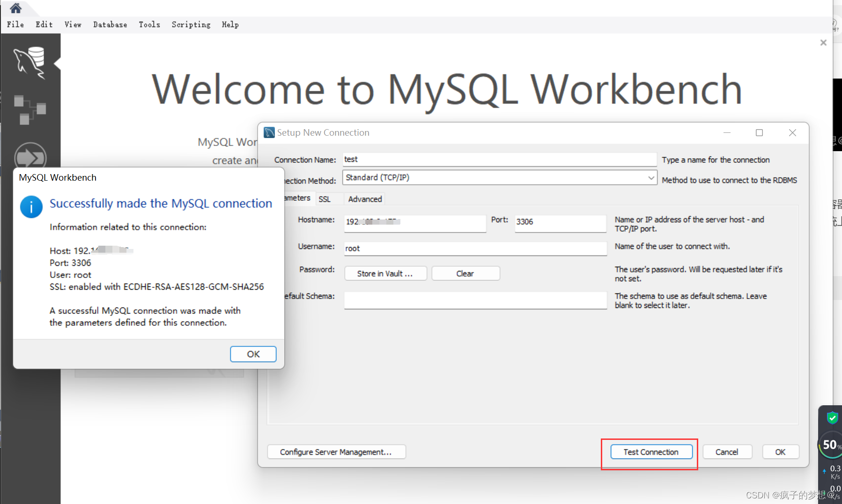
Task: Click the Username field containing root
Action: (475, 248)
